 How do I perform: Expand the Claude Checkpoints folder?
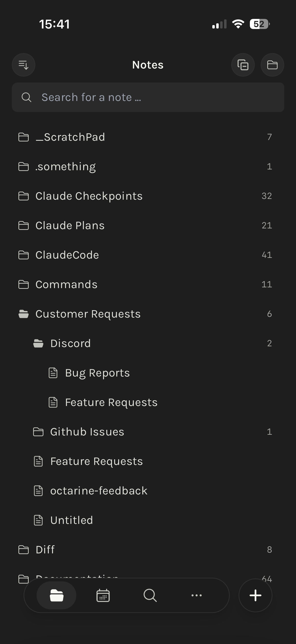coord(89,196)
